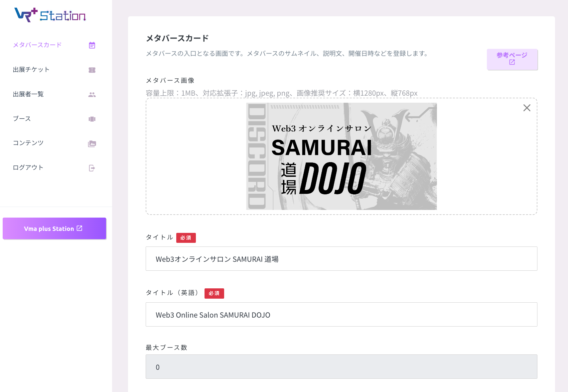Click the SAMURAI DOJO image thumbnail
Screen dimensions: 568x392
(x=341, y=156)
